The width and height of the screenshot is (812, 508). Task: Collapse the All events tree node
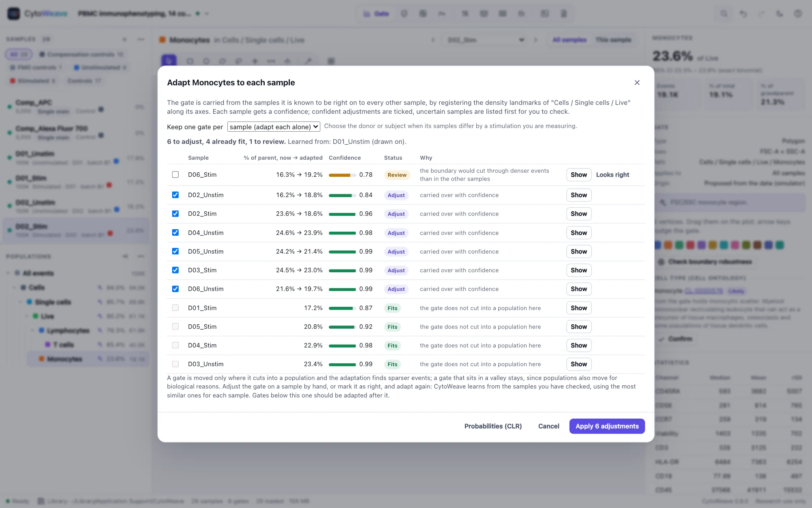click(9, 273)
